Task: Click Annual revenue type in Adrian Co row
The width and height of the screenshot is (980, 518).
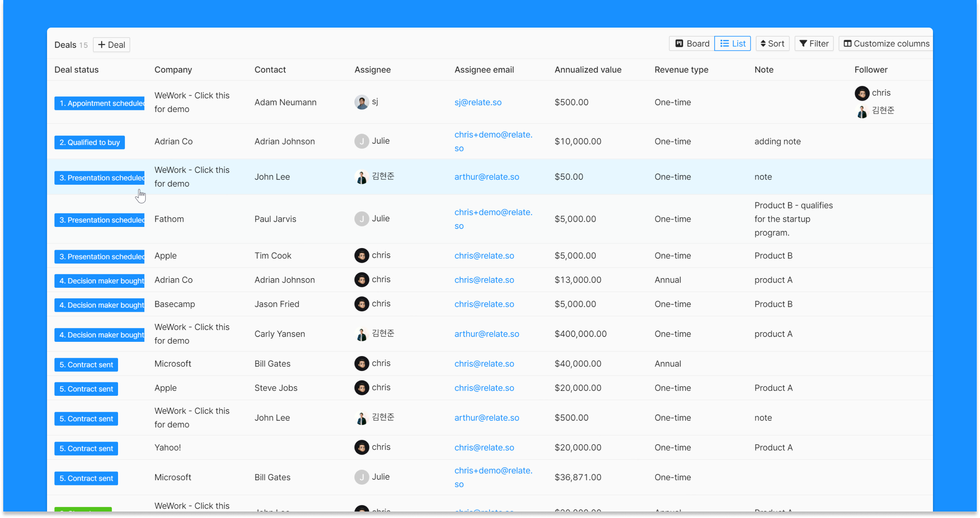Action: (668, 280)
